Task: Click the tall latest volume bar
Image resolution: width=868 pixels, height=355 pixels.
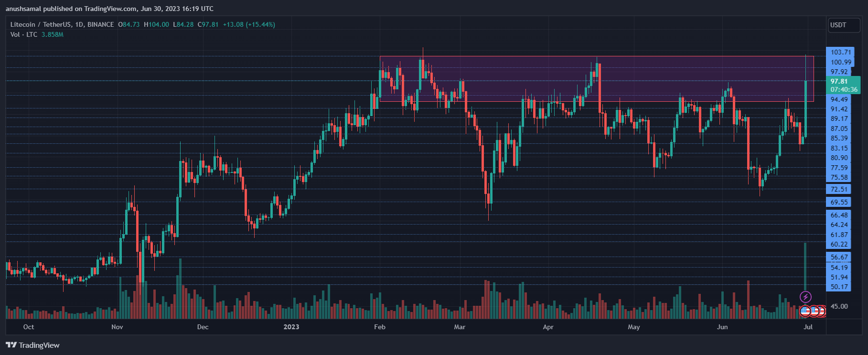Action: point(805,268)
